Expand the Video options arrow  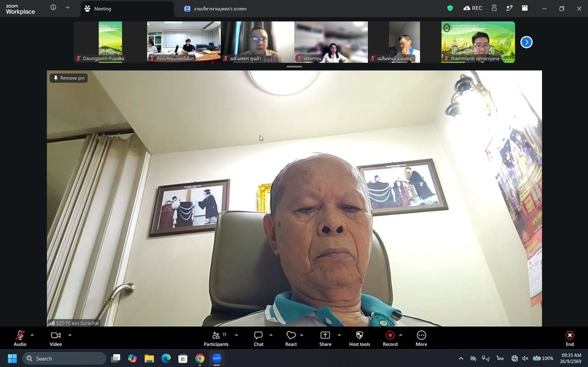70,335
